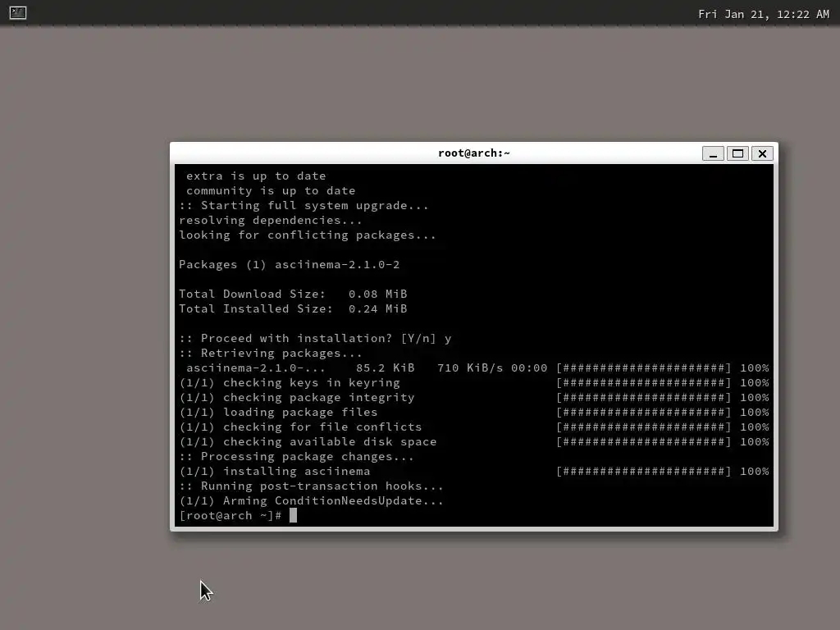Click line 'community is up to date'
Screen dimensions: 840x630
[x=271, y=190]
